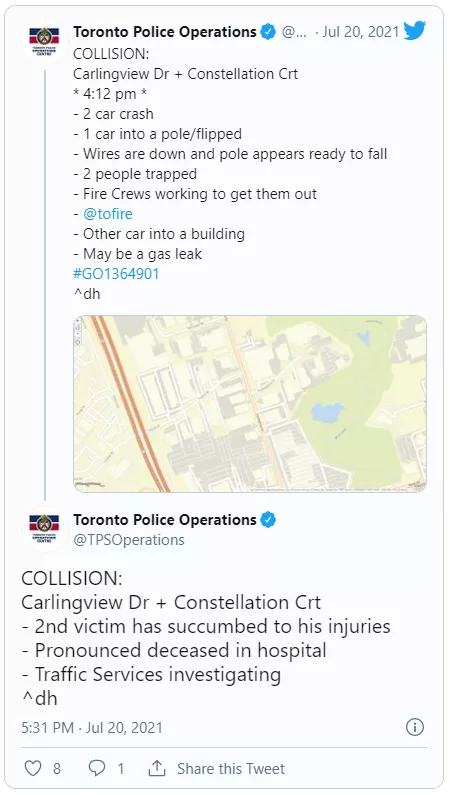Click the Twitter bird logo
Screen dimensions: 450x795
(x=415, y=32)
